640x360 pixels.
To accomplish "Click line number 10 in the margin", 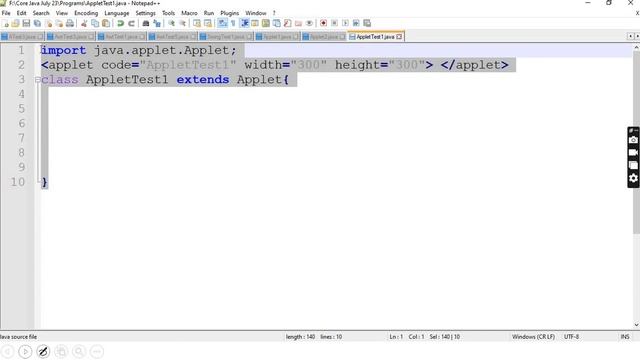I will coord(18,182).
